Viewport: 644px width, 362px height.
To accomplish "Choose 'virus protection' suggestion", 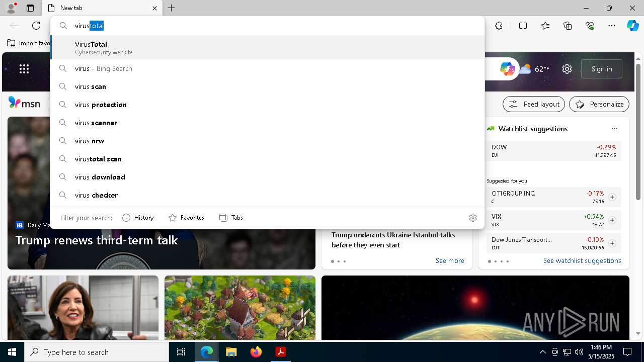I will click(267, 105).
